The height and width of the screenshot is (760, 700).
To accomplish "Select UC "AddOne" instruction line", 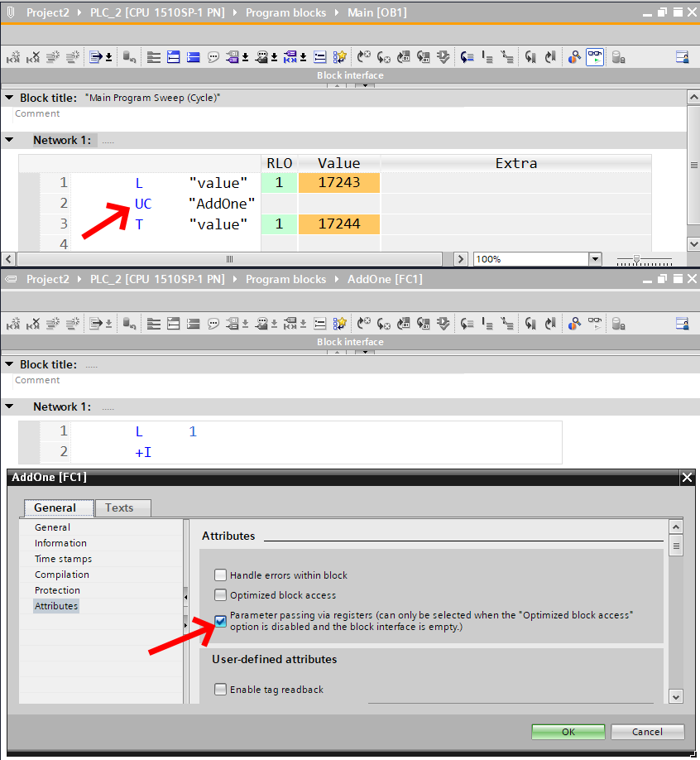I will click(194, 204).
